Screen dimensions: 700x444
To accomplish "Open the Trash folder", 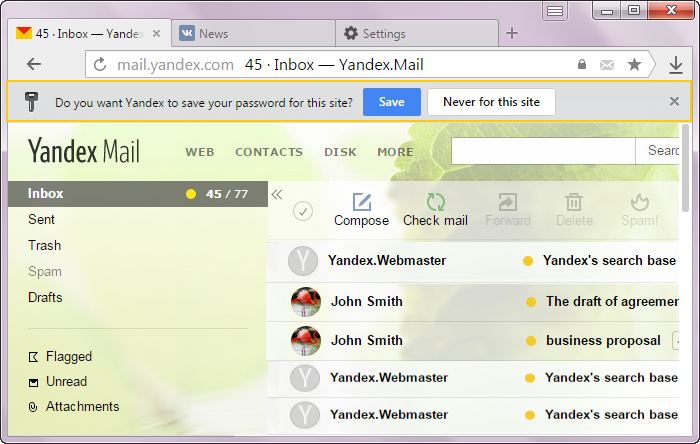I will pyautogui.click(x=44, y=245).
